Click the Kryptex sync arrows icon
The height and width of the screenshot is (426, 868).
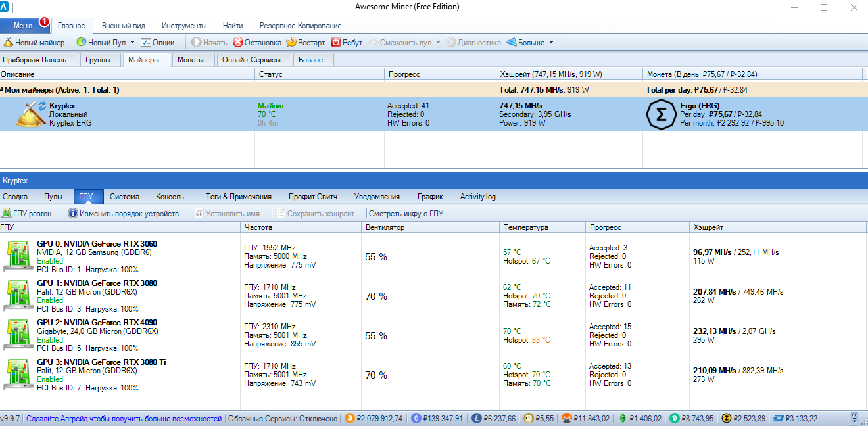coord(42,106)
